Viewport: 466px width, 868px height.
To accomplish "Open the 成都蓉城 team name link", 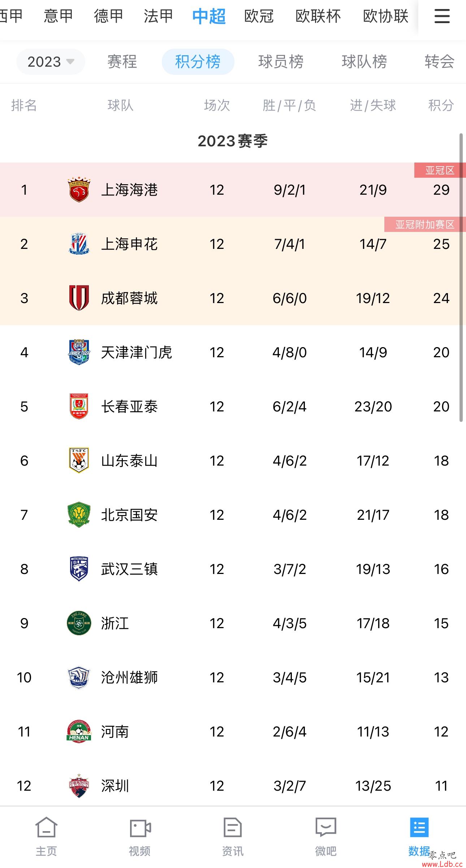I will point(129,298).
